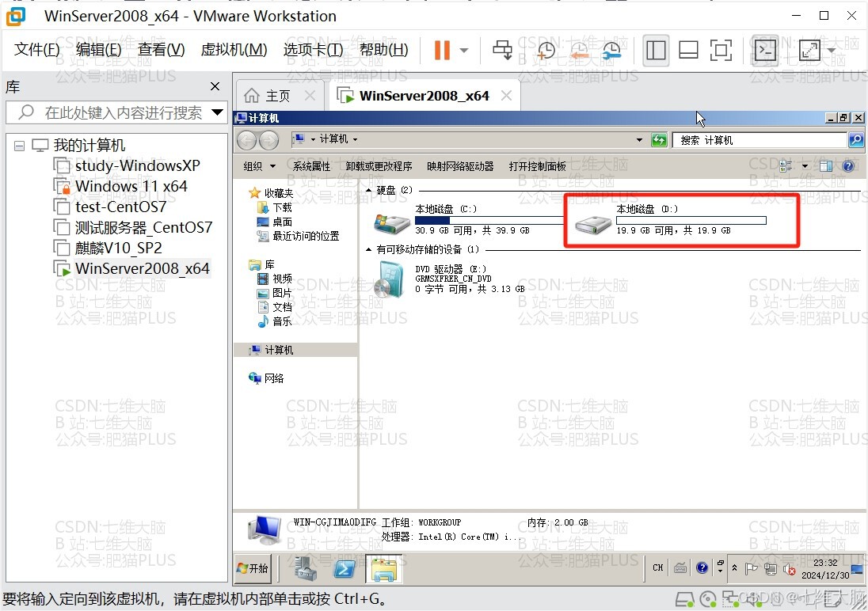Click the D: drive capacity usage bar
Image resolution: width=868 pixels, height=611 pixels.
[x=691, y=220]
